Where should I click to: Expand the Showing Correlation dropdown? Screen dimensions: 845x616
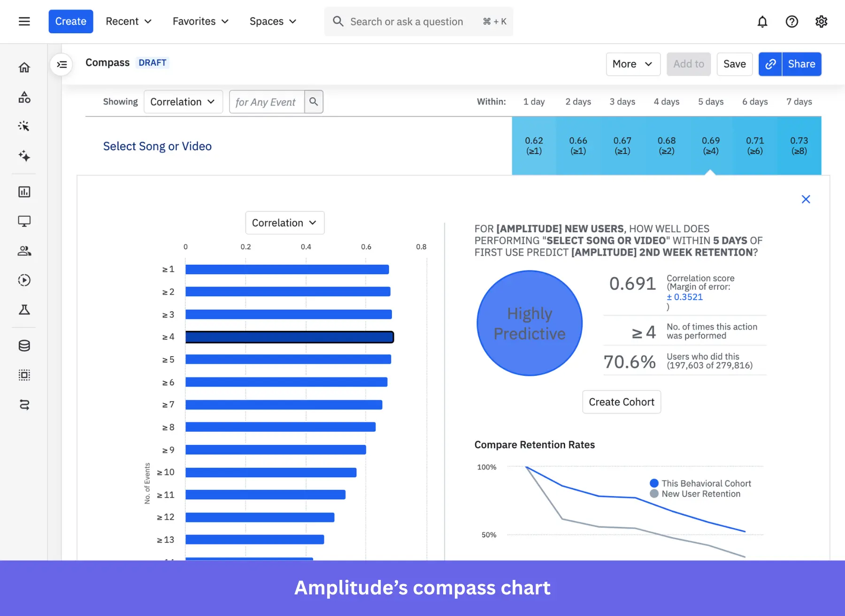[x=183, y=102]
